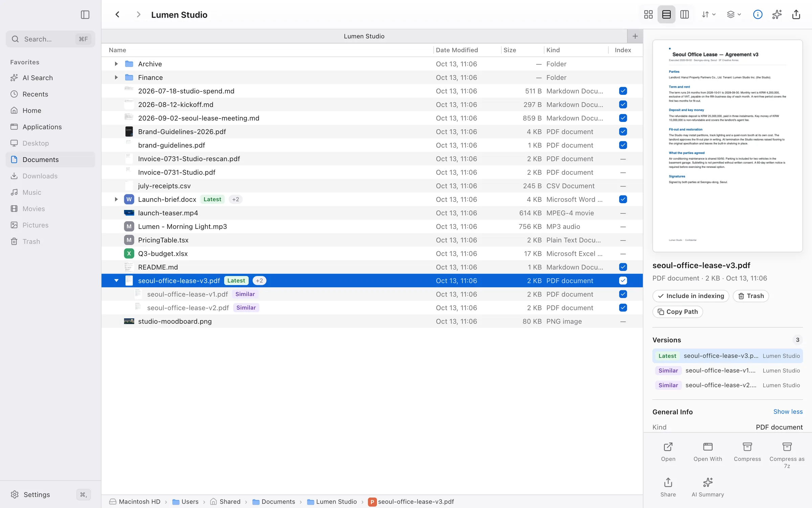Click the toolbar share icon

click(x=796, y=15)
